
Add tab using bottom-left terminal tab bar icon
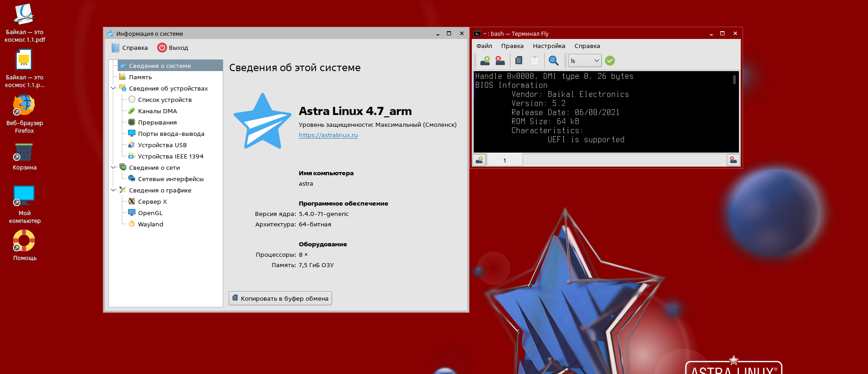click(x=479, y=160)
